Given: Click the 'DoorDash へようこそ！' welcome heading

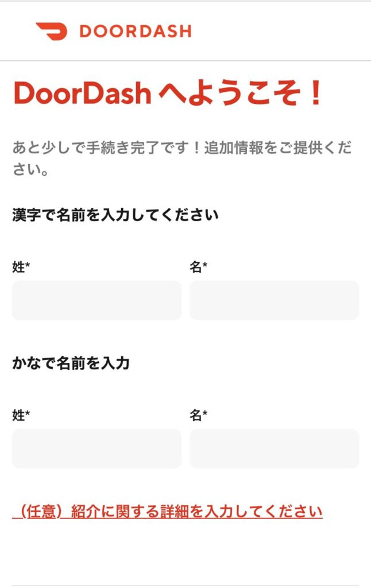Looking at the screenshot, I should pyautogui.click(x=167, y=93).
